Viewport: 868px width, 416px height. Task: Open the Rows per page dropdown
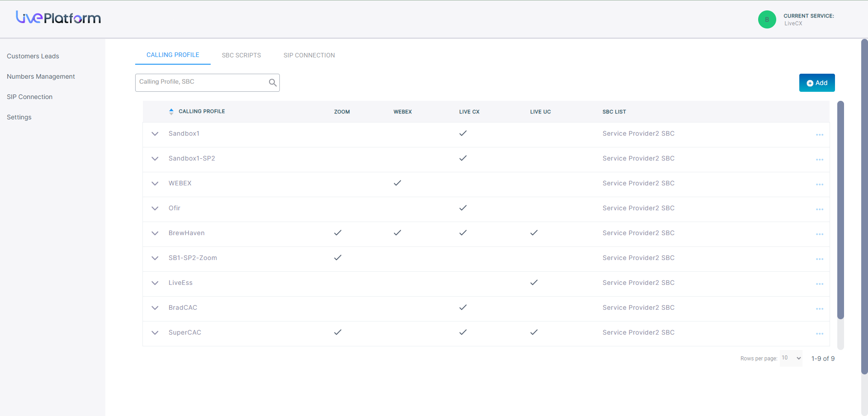[x=791, y=358]
